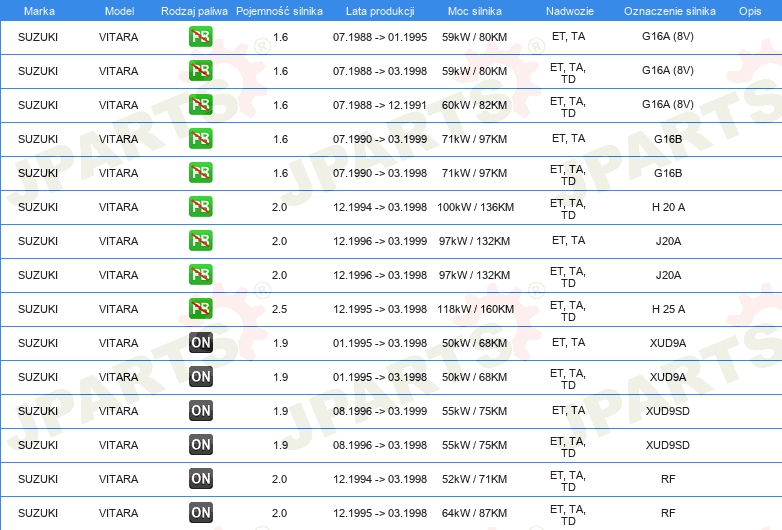Viewport: 782px width, 530px height.
Task: Click the Rodzaj paliwa column header
Action: pos(194,11)
